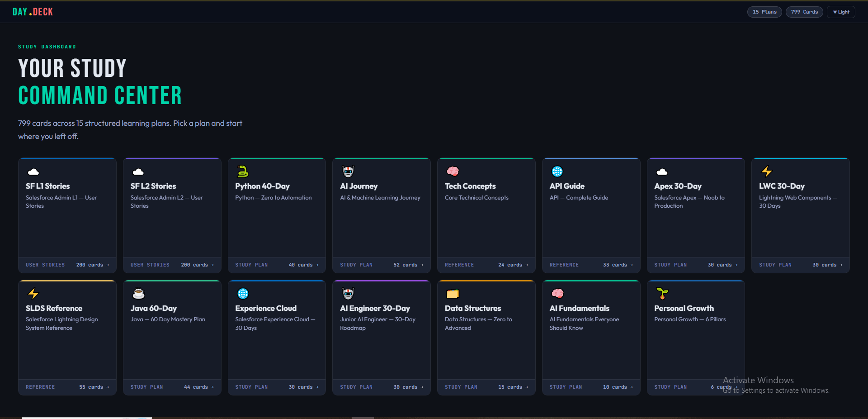Click the robot icon on AI Journey card
Image resolution: width=868 pixels, height=419 pixels.
point(348,171)
